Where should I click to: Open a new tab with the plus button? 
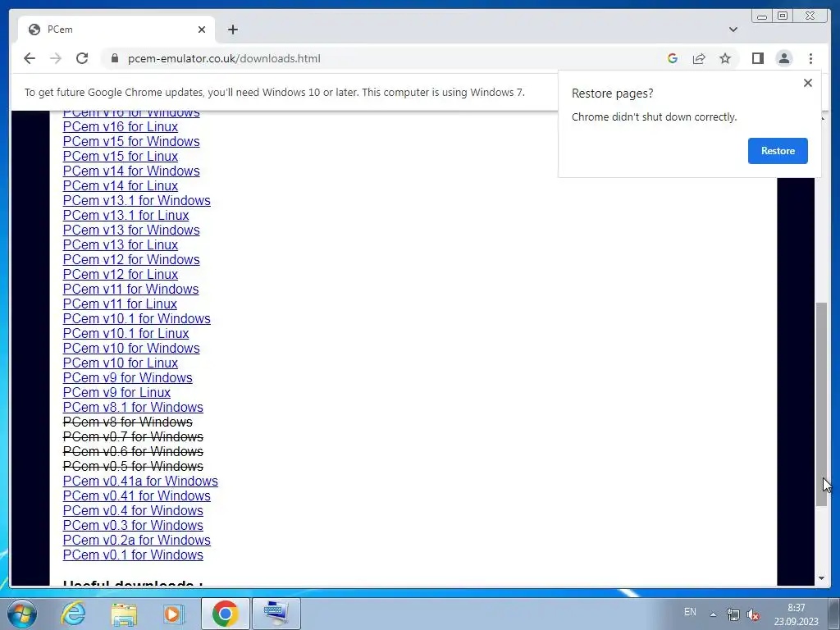232,30
